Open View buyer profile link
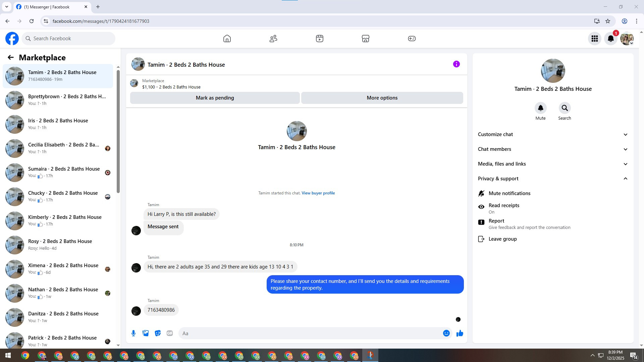Viewport: 644px width, 362px height. coord(318,193)
